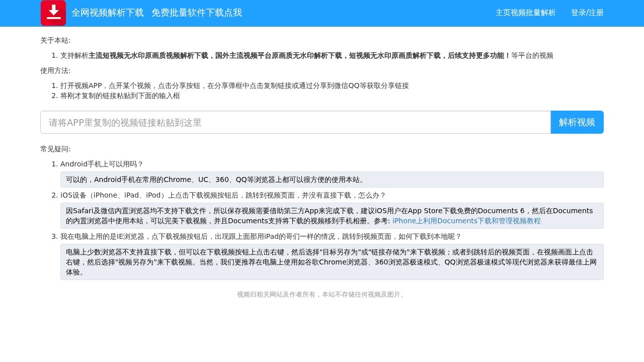This screenshot has height=362, width=644.
Task: Click the Android phone FAQ question
Action: pyautogui.click(x=102, y=164)
